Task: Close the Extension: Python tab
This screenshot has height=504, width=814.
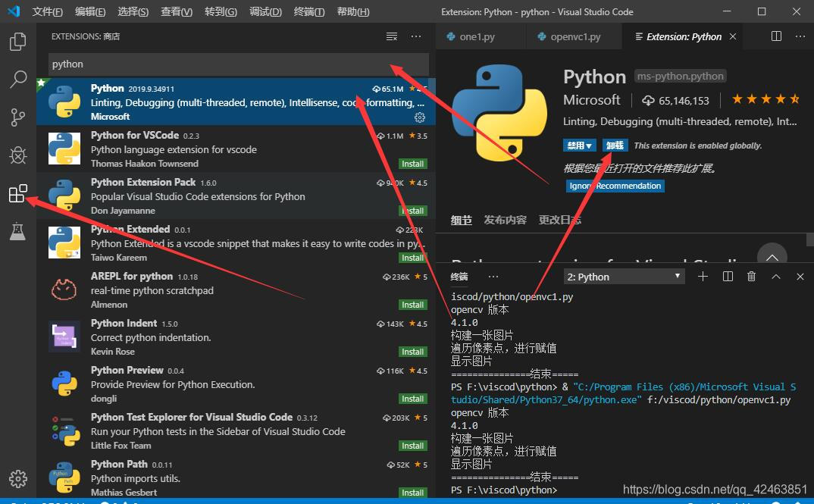Action: [733, 36]
